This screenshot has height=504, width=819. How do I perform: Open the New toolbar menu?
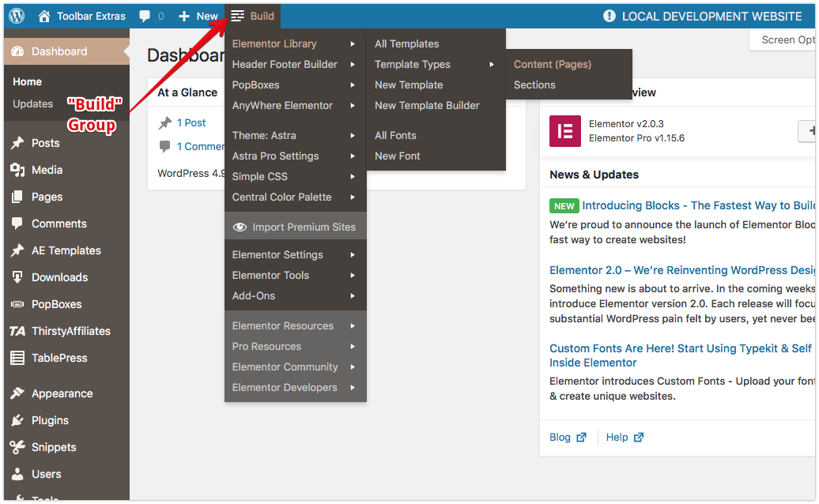pos(198,16)
